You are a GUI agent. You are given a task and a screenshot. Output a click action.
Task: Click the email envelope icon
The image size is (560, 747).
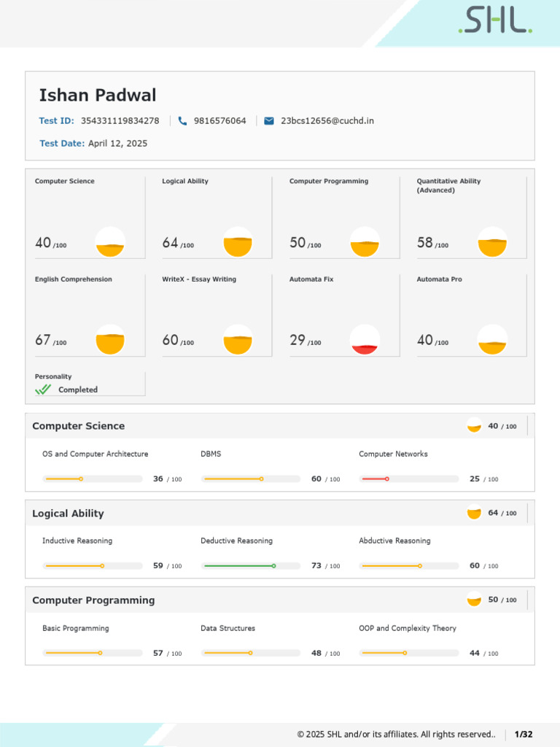pos(269,121)
